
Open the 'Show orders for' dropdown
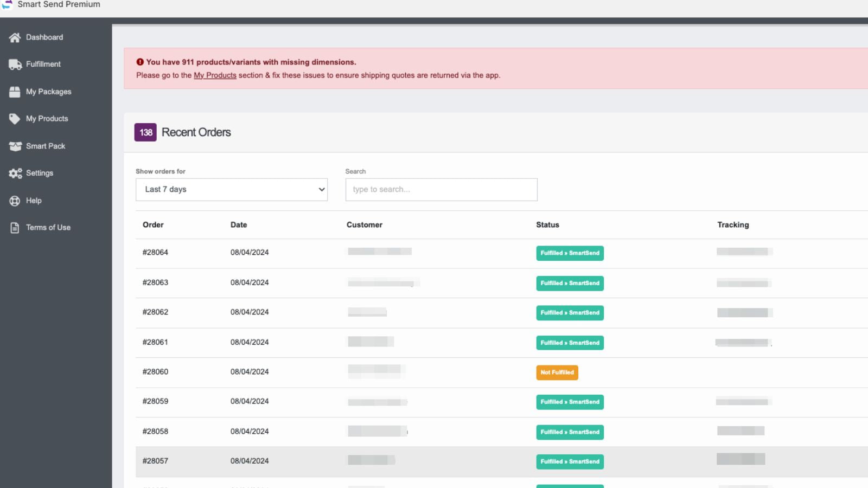point(231,190)
